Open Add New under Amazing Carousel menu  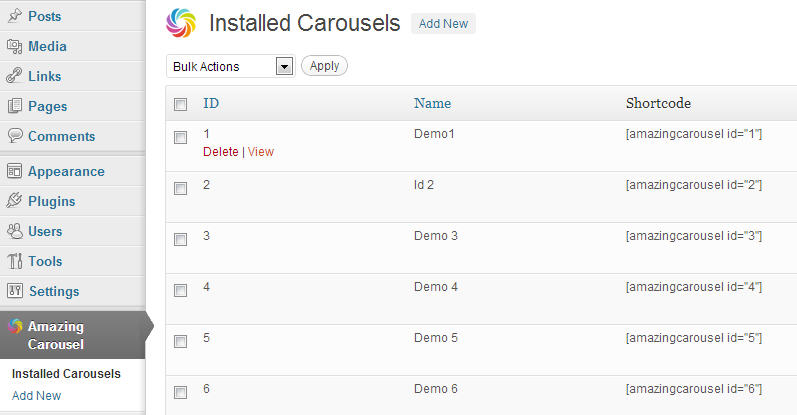pos(37,396)
